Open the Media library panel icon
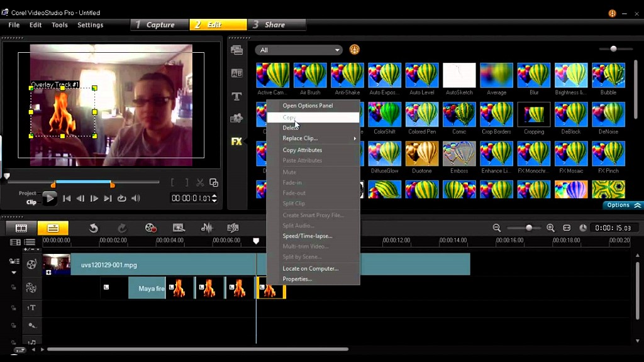The height and width of the screenshot is (362, 644). tap(236, 50)
